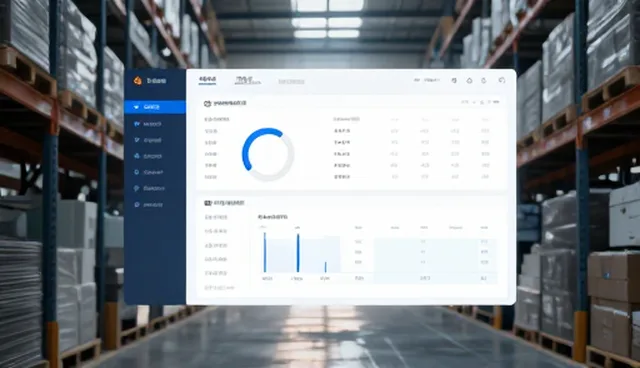Click the circular arrow icon at far right of header
Viewport: 640px width, 368px height.
point(502,80)
